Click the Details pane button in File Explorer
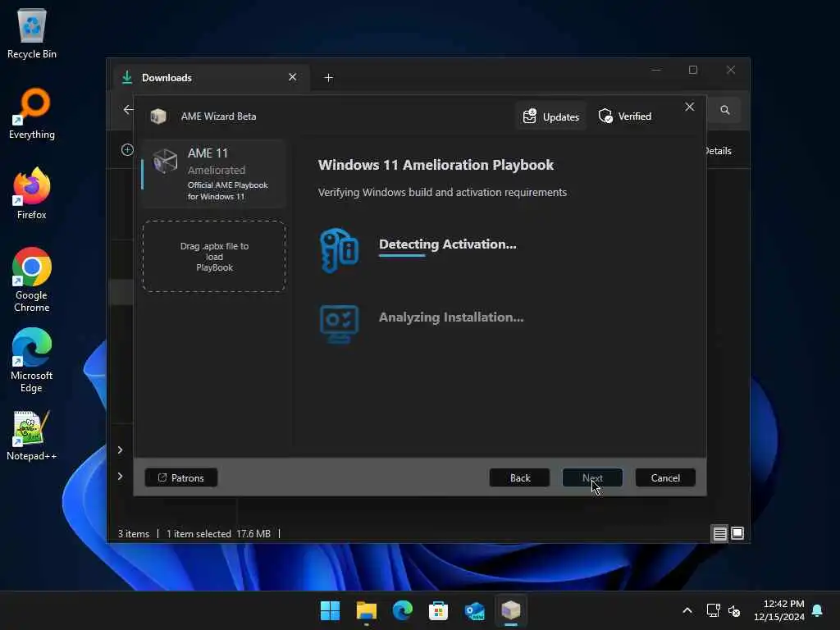The image size is (840, 630). 719,151
